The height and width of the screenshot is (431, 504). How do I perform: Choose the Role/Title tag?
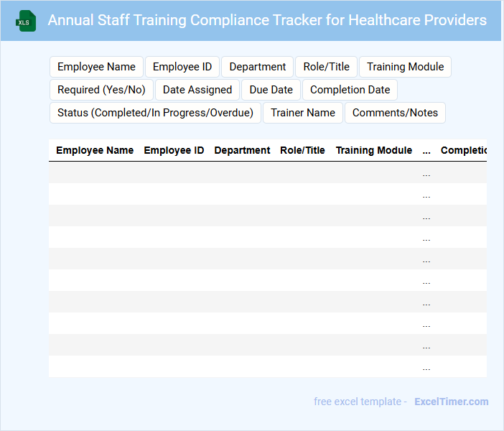(327, 67)
